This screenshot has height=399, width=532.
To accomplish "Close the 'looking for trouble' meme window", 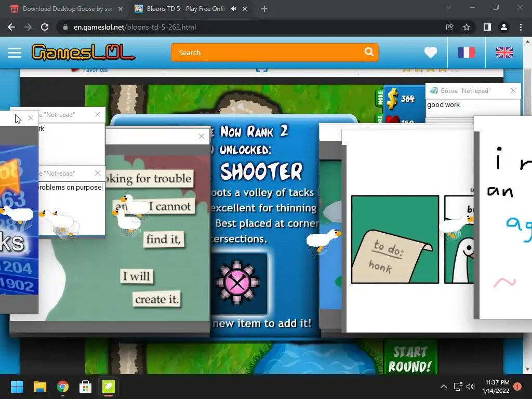I will (202, 136).
